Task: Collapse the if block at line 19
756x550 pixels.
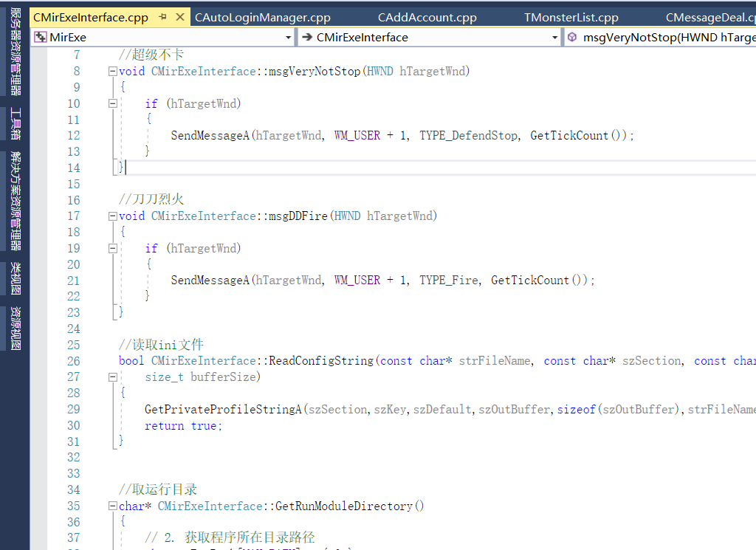Action: point(112,249)
